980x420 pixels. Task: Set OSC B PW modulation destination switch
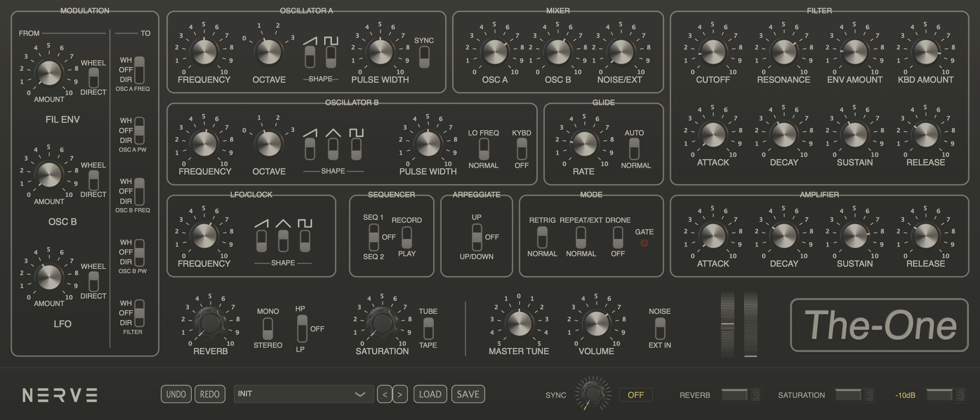pos(140,252)
